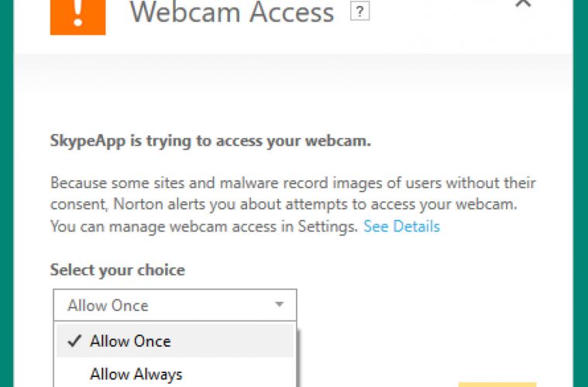
Task: Click the empty space right of dropdown
Action: click(x=432, y=305)
